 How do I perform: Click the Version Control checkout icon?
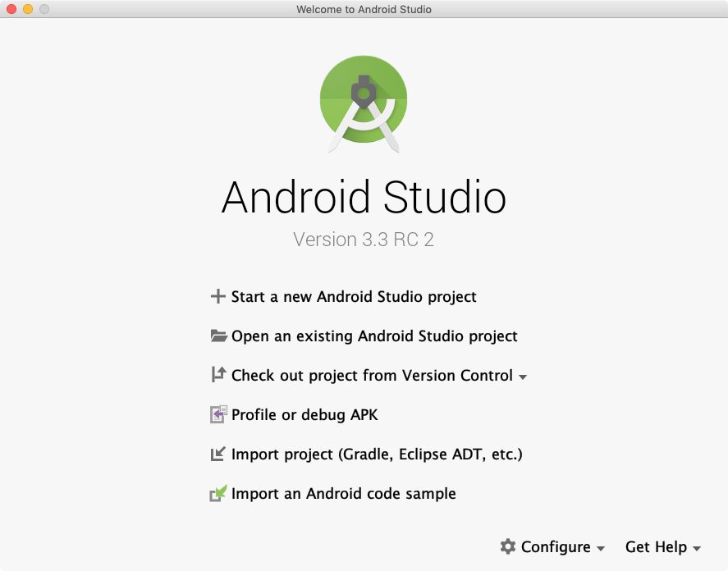coord(218,375)
